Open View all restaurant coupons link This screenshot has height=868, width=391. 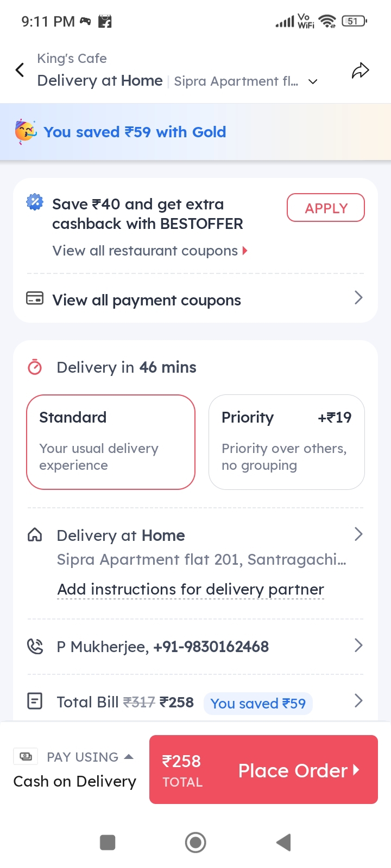(150, 251)
